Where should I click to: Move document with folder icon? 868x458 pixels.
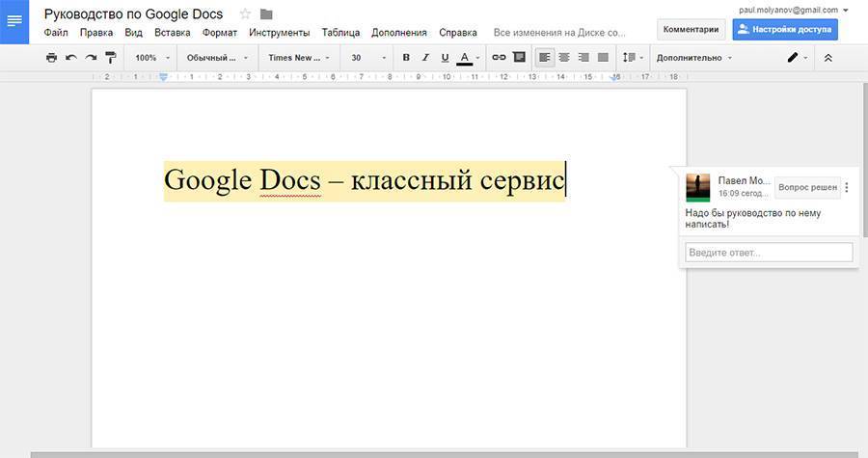pos(266,13)
